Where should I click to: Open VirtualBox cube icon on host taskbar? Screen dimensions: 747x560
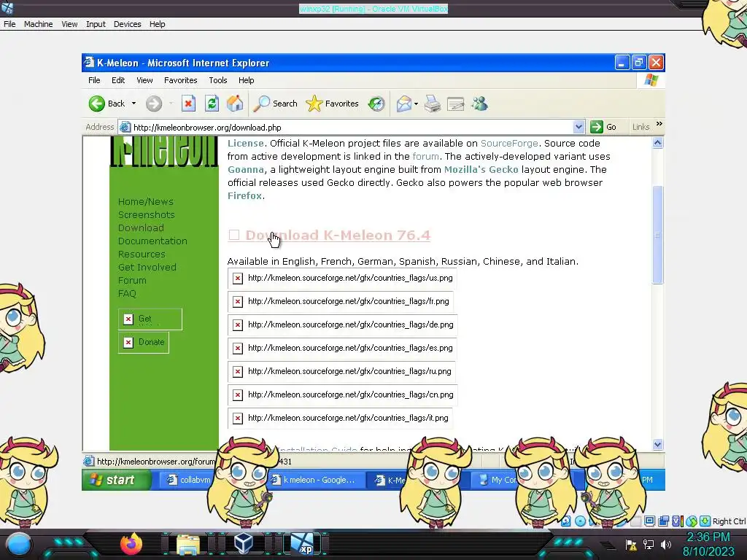[244, 543]
